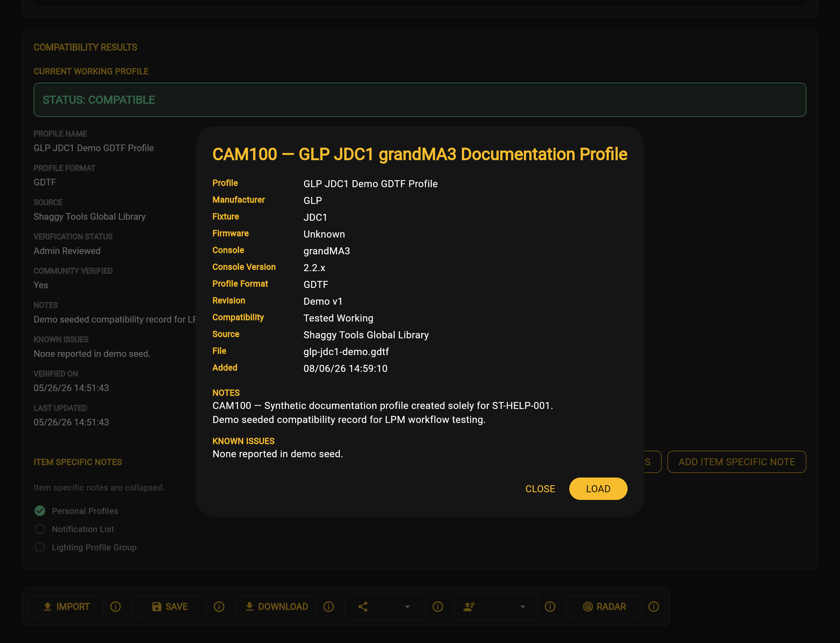Click the Status: Compatible banner
This screenshot has width=840, height=643.
click(x=420, y=99)
